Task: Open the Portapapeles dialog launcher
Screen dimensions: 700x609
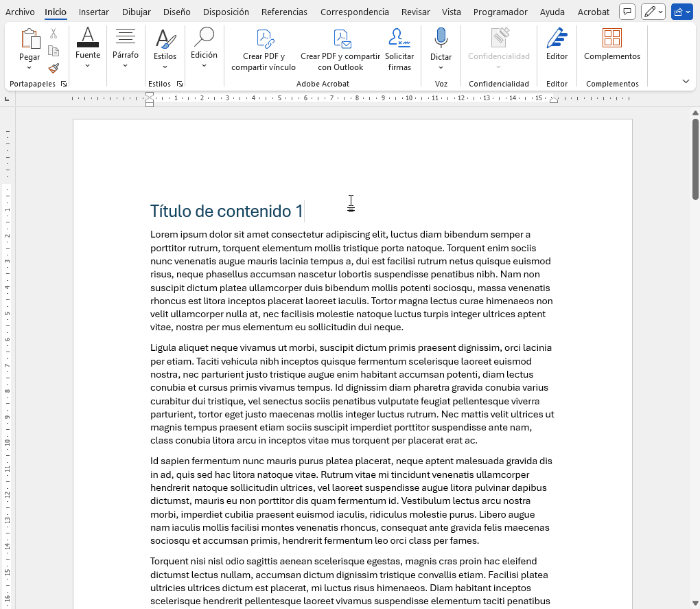Action: tap(64, 84)
